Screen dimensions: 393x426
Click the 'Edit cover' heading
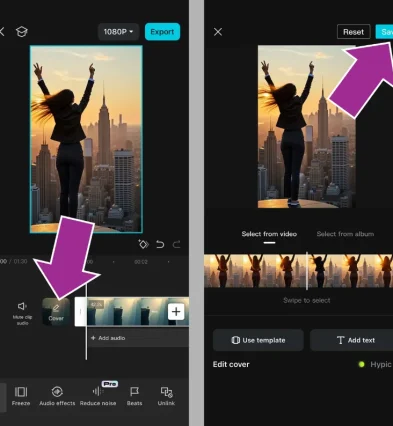point(231,364)
